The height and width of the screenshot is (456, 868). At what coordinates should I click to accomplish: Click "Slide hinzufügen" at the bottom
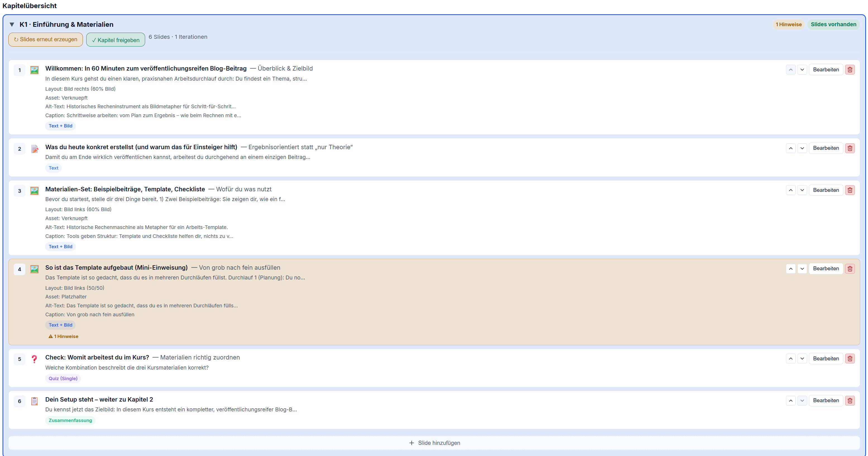click(x=435, y=443)
